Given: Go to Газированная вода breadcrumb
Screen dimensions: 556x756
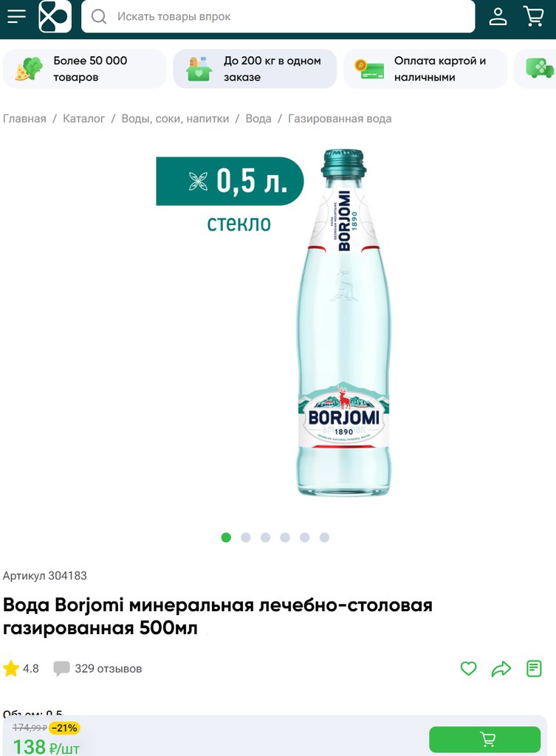Looking at the screenshot, I should [340, 119].
